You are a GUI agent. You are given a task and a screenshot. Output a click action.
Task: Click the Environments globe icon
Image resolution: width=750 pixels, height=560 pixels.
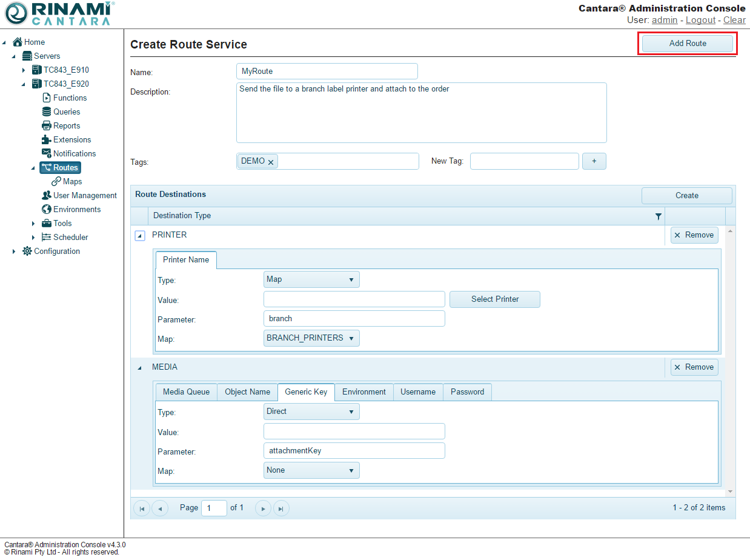click(x=47, y=209)
